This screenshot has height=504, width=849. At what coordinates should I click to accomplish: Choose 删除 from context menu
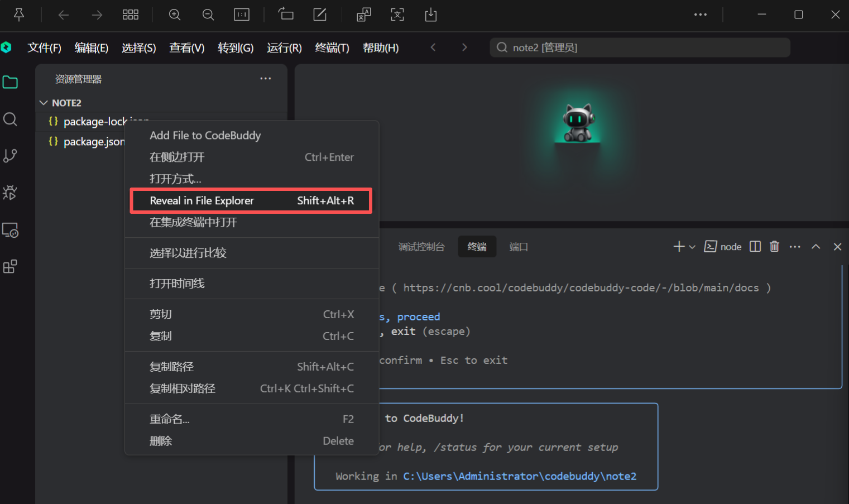(x=252, y=441)
